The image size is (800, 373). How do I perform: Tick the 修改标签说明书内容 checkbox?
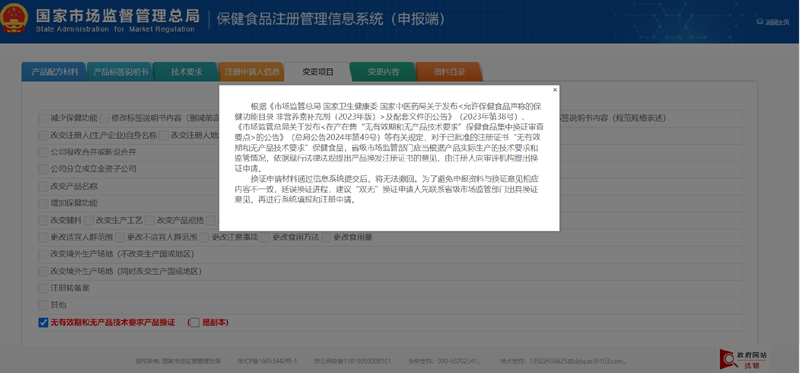(105, 118)
